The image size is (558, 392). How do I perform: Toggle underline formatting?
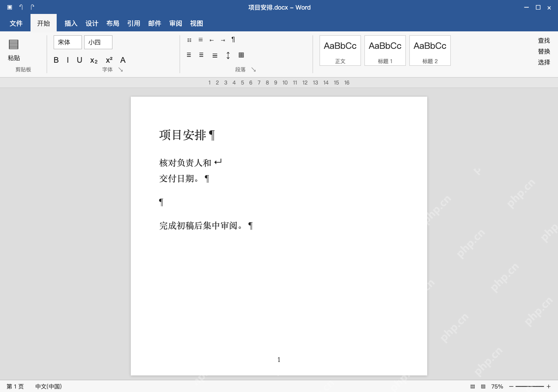coord(79,60)
